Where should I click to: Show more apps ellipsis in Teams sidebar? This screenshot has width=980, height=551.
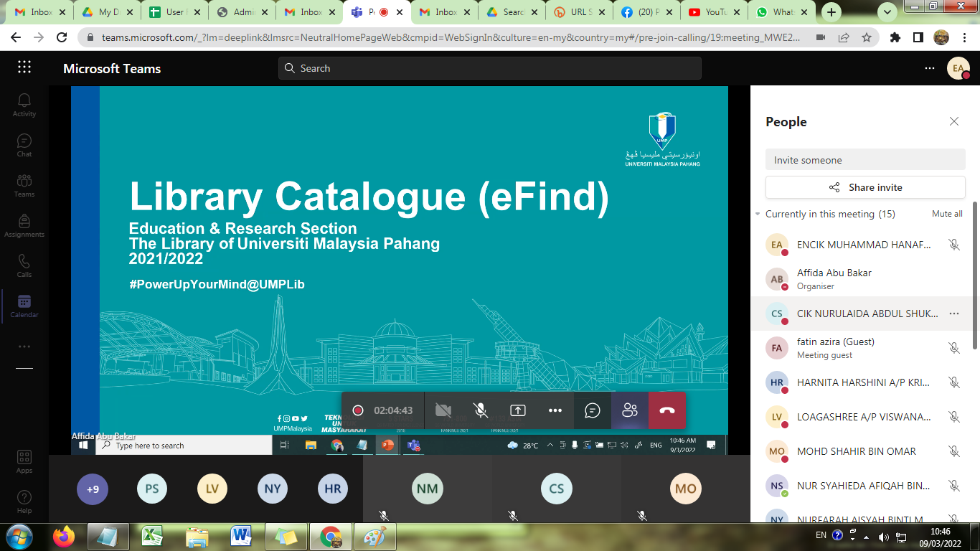(x=24, y=347)
